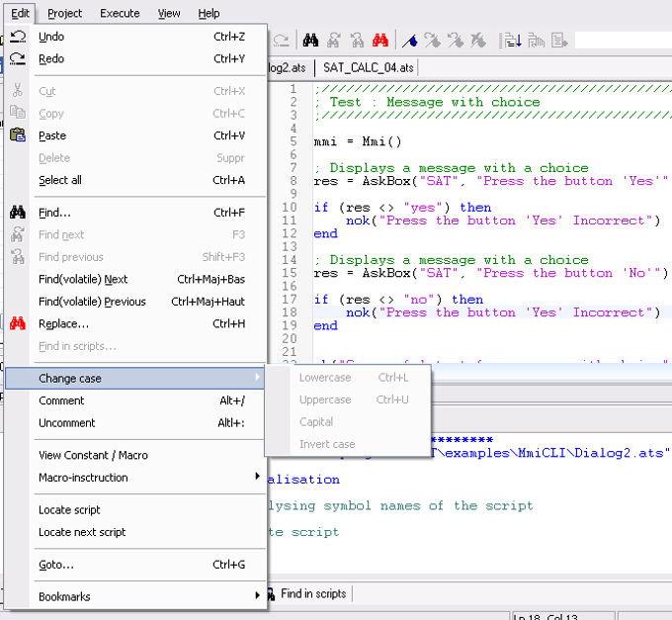Click Find next entry in Edit menu

pyautogui.click(x=135, y=234)
